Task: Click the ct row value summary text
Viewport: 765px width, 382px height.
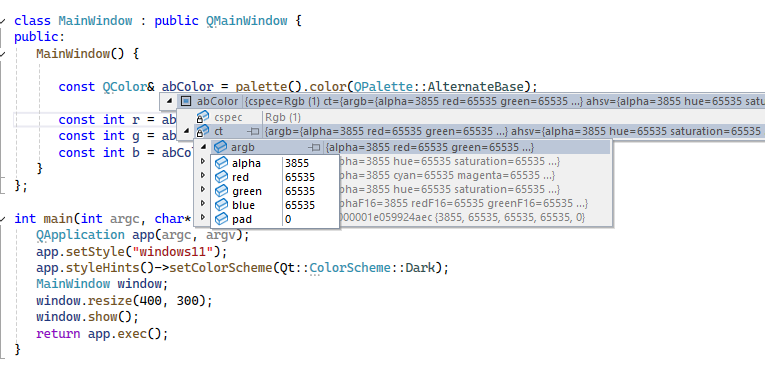Action: [512, 131]
